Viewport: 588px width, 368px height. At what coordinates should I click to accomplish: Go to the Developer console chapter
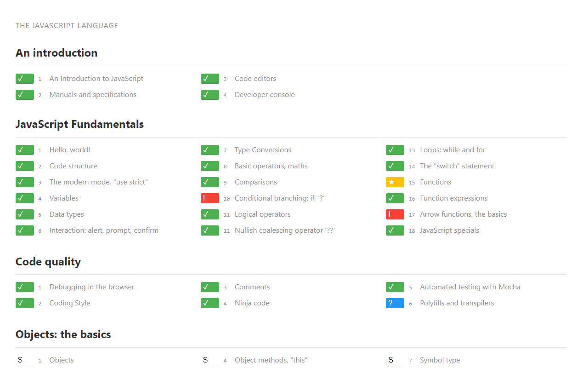tap(265, 95)
